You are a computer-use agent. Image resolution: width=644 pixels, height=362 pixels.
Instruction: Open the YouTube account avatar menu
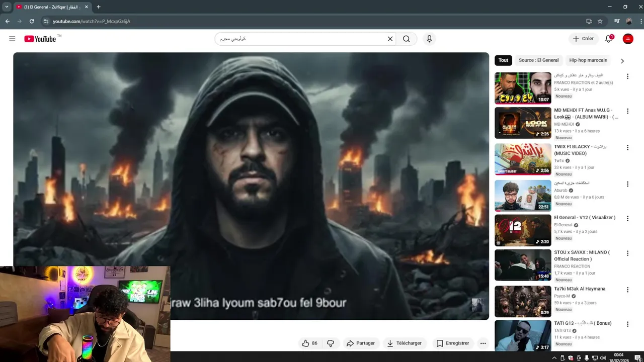(628, 39)
